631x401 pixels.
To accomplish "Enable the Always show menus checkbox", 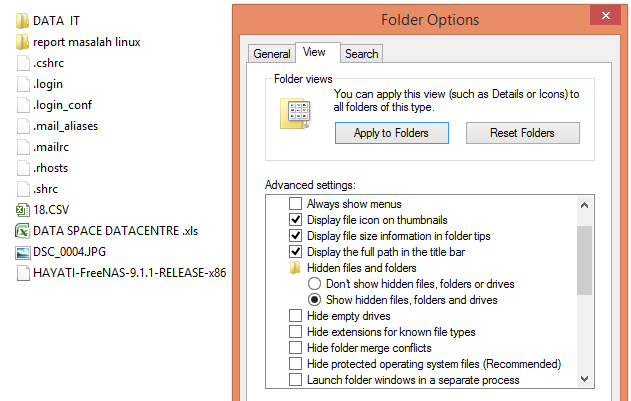I will click(295, 204).
